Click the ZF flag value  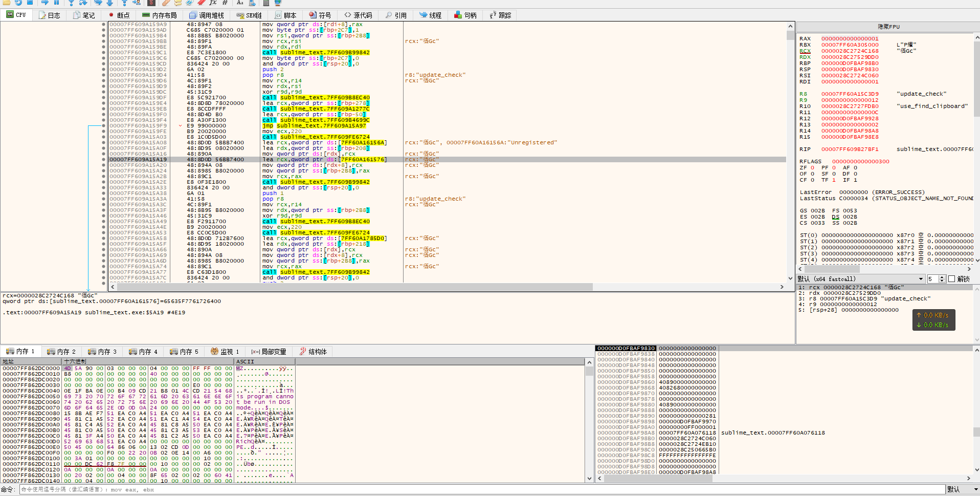[x=812, y=168]
